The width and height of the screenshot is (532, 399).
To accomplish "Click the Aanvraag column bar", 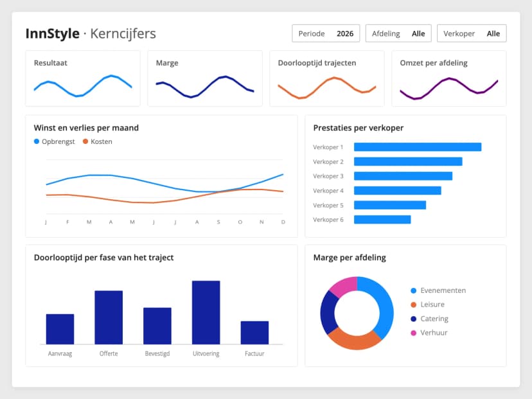I will (60, 329).
